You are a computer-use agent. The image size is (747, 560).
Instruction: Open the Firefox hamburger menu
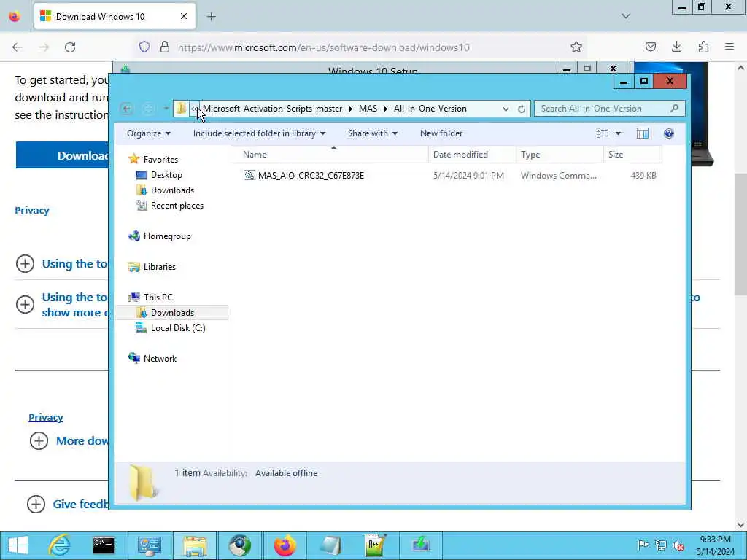729,47
